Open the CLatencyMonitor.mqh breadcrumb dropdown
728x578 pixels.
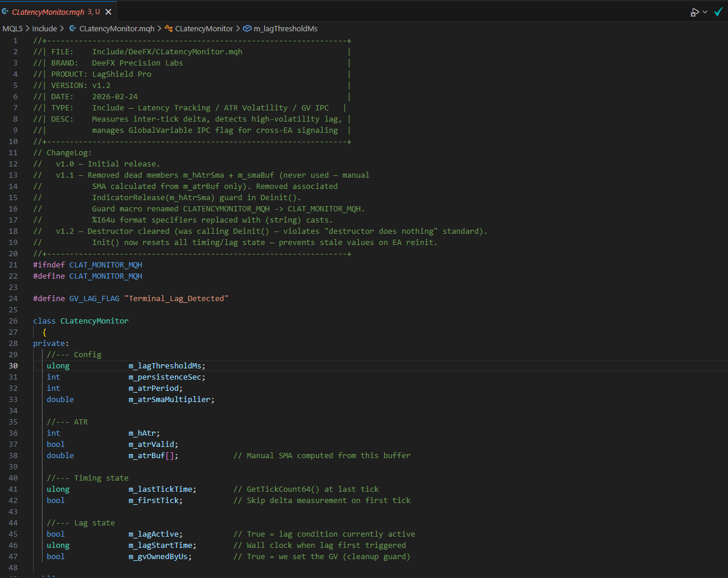pyautogui.click(x=116, y=28)
